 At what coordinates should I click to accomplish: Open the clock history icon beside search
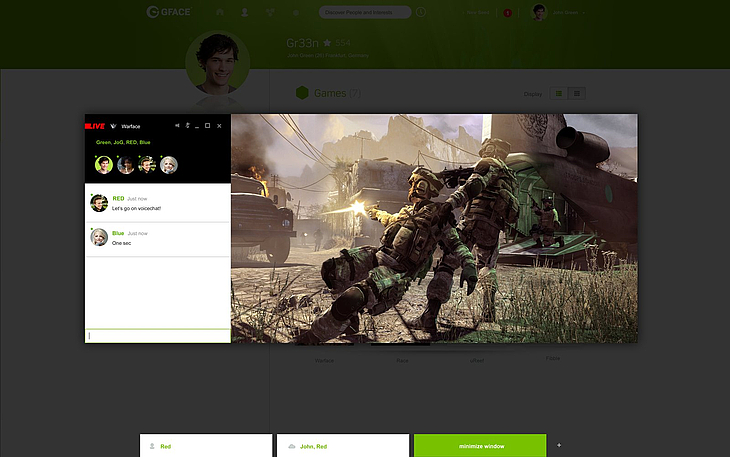coord(420,12)
